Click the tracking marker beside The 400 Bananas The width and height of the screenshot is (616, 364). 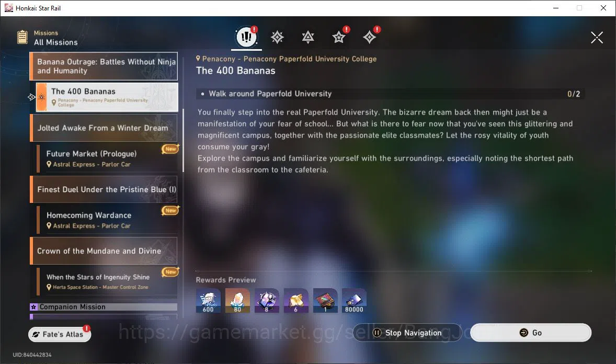tap(32, 97)
